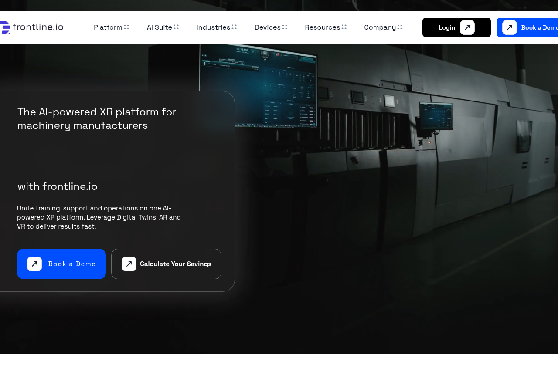Open the Devices menu
558x392 pixels.
[x=268, y=27]
